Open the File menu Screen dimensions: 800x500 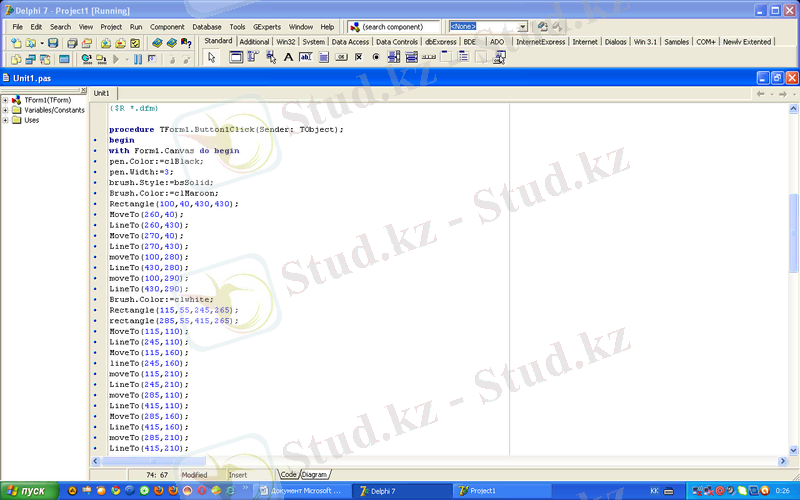pos(17,27)
